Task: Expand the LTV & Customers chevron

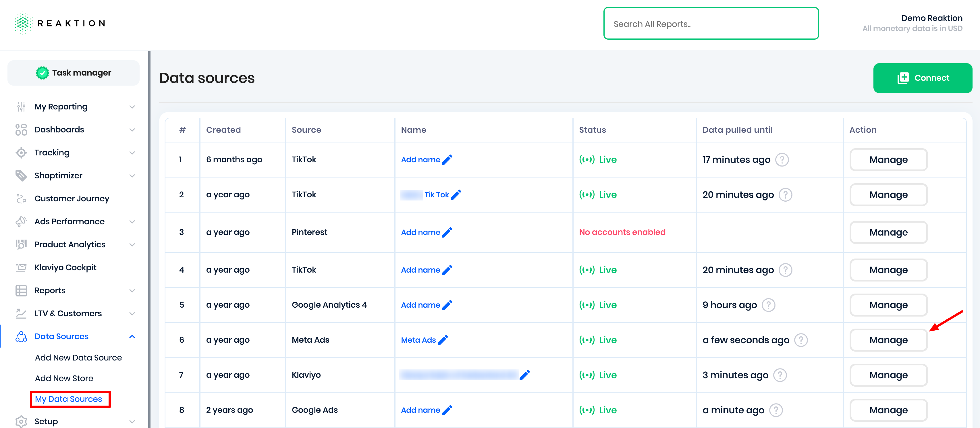Action: point(132,314)
